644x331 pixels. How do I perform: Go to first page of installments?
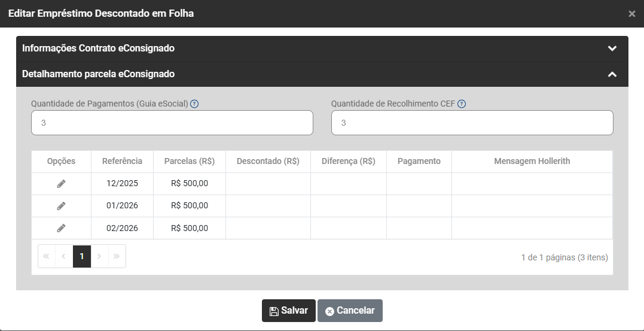[47, 256]
